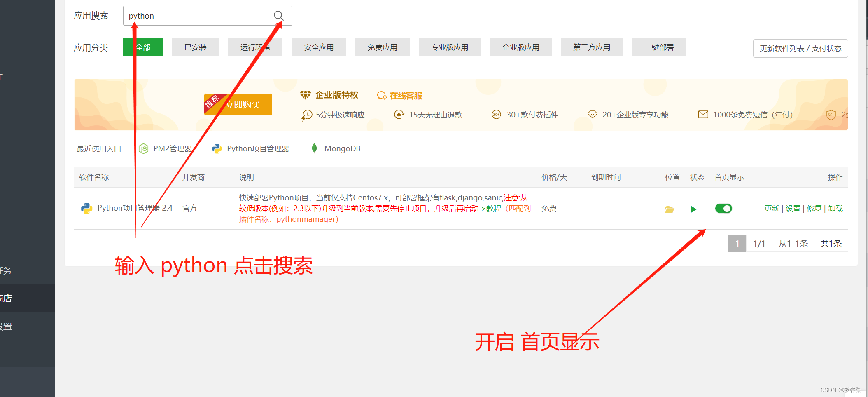Click the 5分钟极速响应 clock icon
This screenshot has width=868, height=397.
click(x=307, y=115)
